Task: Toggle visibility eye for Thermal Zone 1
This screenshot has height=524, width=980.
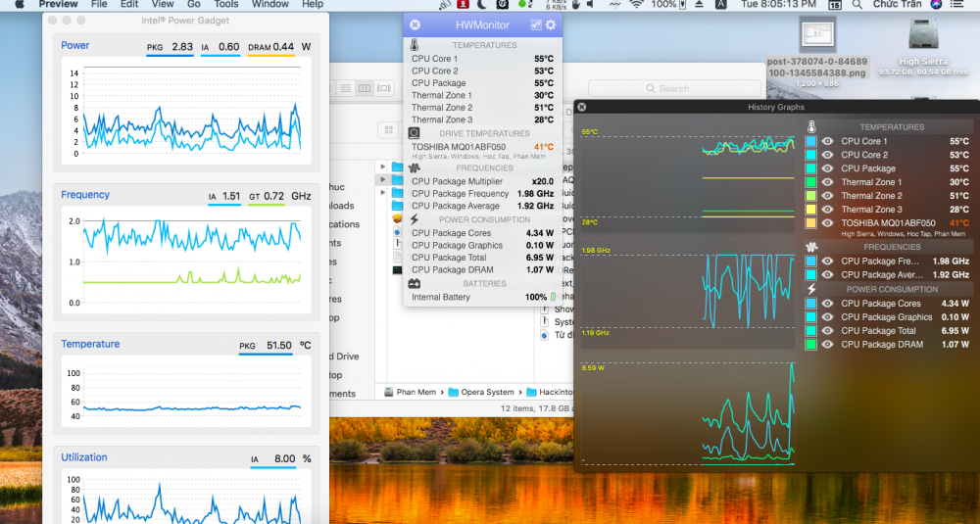Action: pyautogui.click(x=827, y=182)
